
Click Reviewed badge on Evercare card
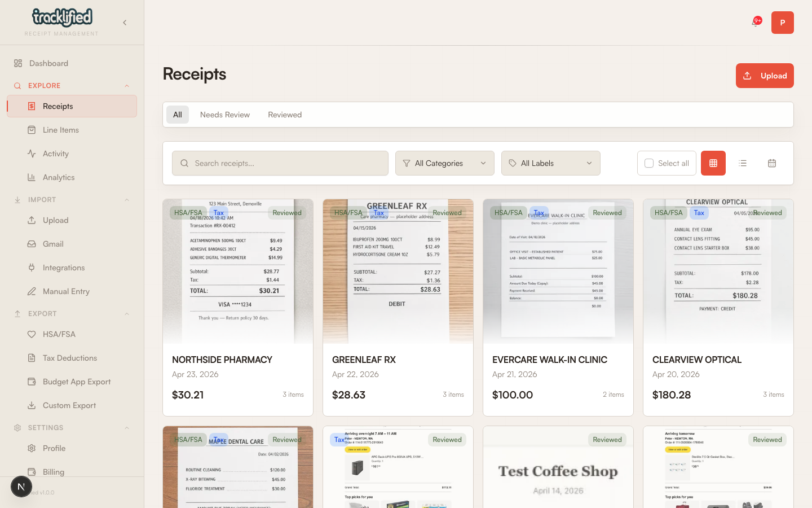pyautogui.click(x=607, y=213)
